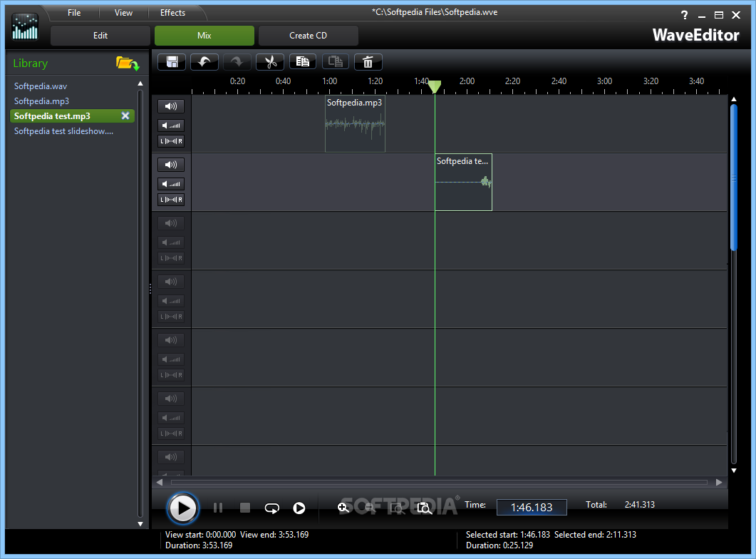Viewport: 756px width, 559px height.
Task: Toggle loop playback
Action: click(272, 508)
